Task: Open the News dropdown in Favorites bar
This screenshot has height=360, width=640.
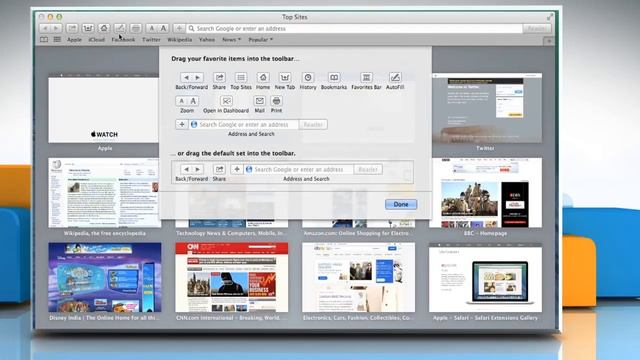Action: [x=231, y=40]
